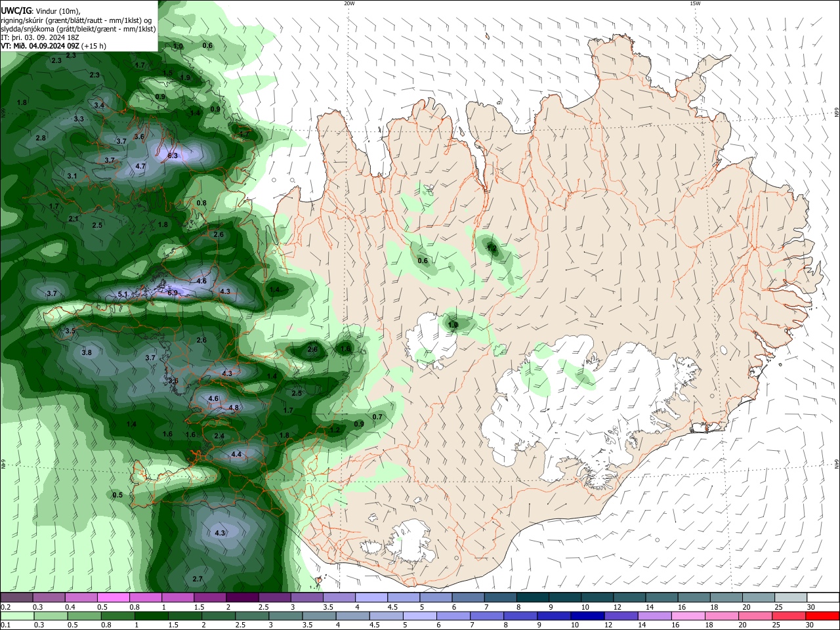Image resolution: width=840 pixels, height=630 pixels.
Task: Click the 4.8 precipitation value on the map
Action: 234,408
